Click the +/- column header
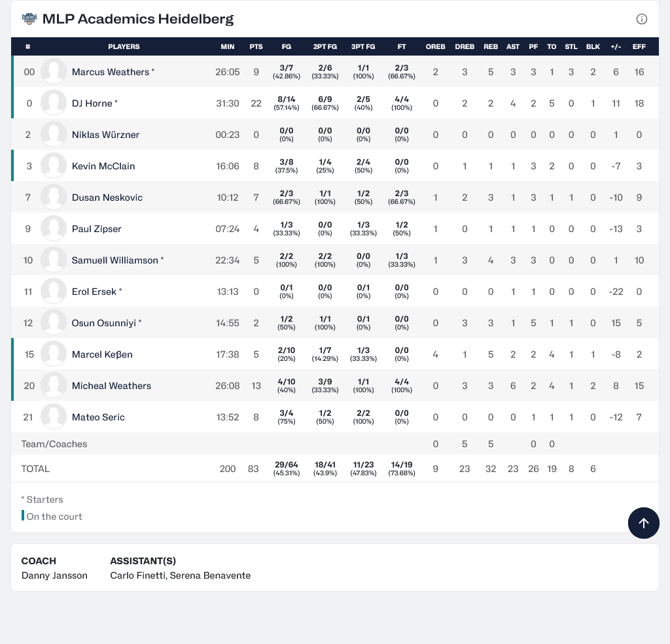Screen dimensions: 670x644 (616, 47)
